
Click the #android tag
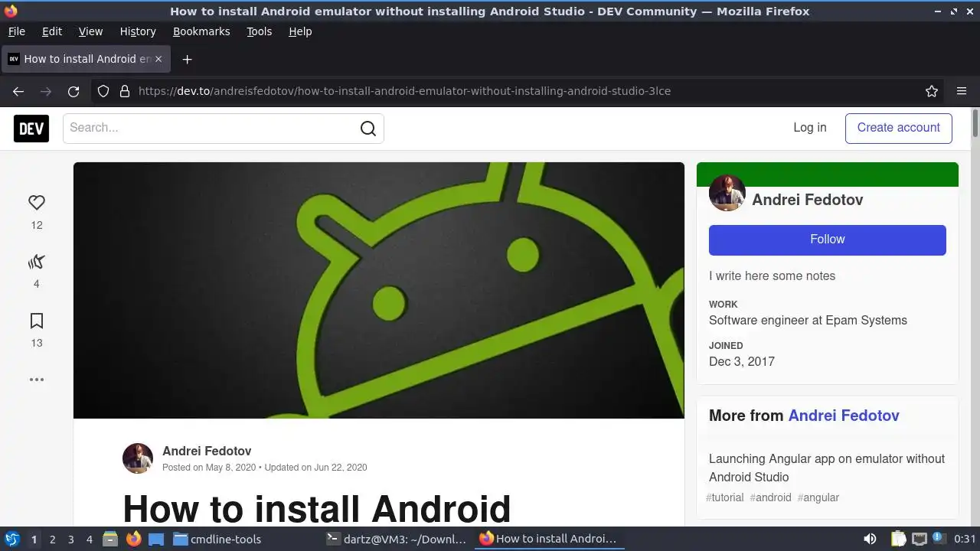click(770, 497)
